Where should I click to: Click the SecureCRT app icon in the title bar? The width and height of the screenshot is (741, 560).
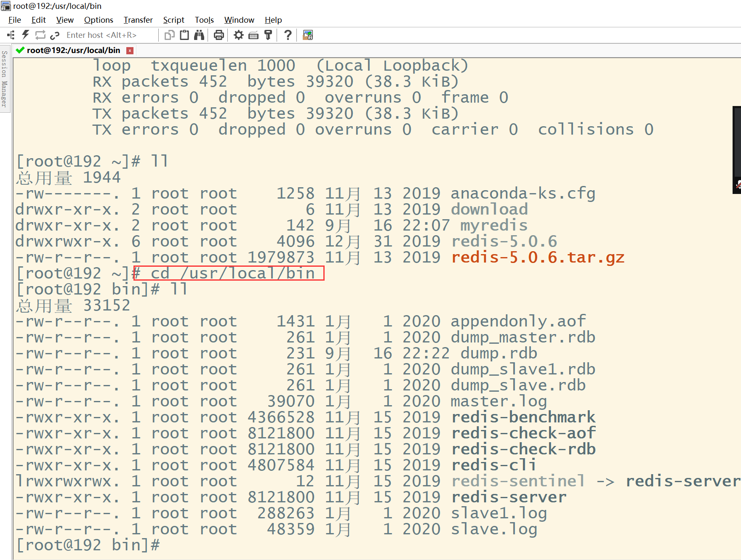pos(5,6)
